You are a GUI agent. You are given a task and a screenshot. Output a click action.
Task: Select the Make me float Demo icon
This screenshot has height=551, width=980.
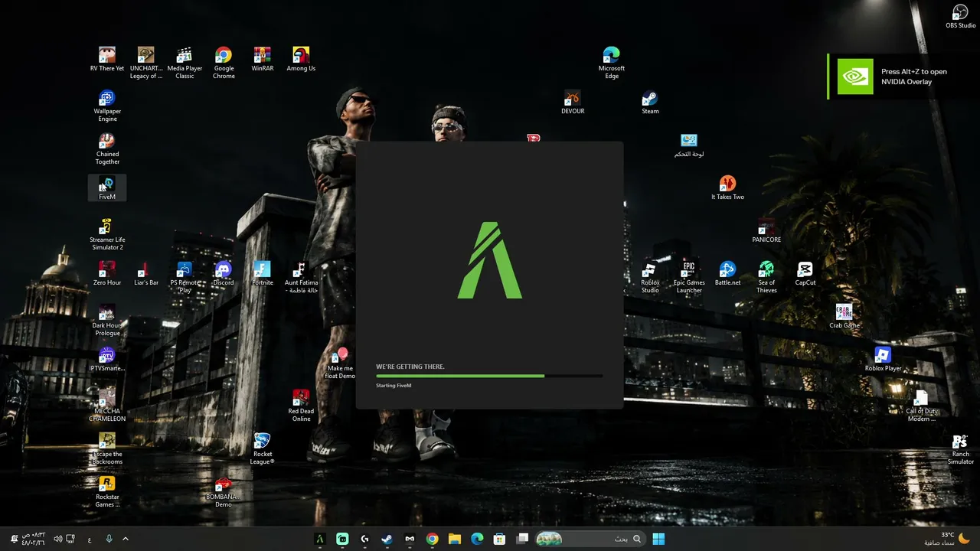pos(340,363)
